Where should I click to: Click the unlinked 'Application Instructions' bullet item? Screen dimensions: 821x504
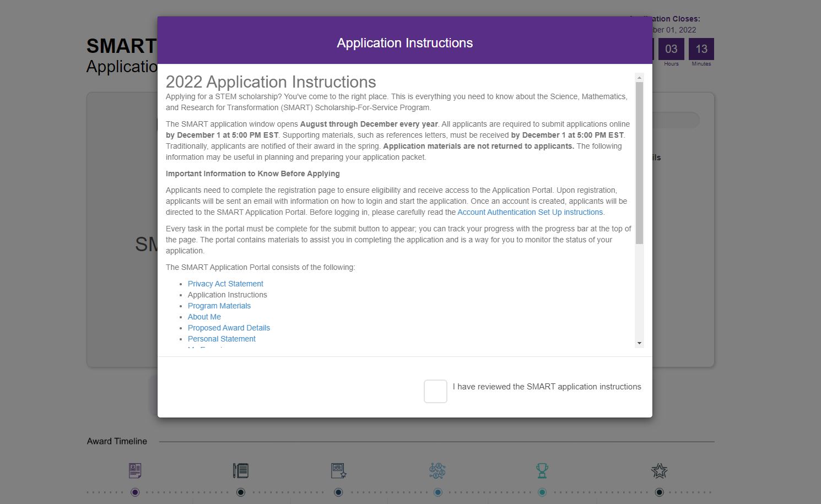point(228,295)
